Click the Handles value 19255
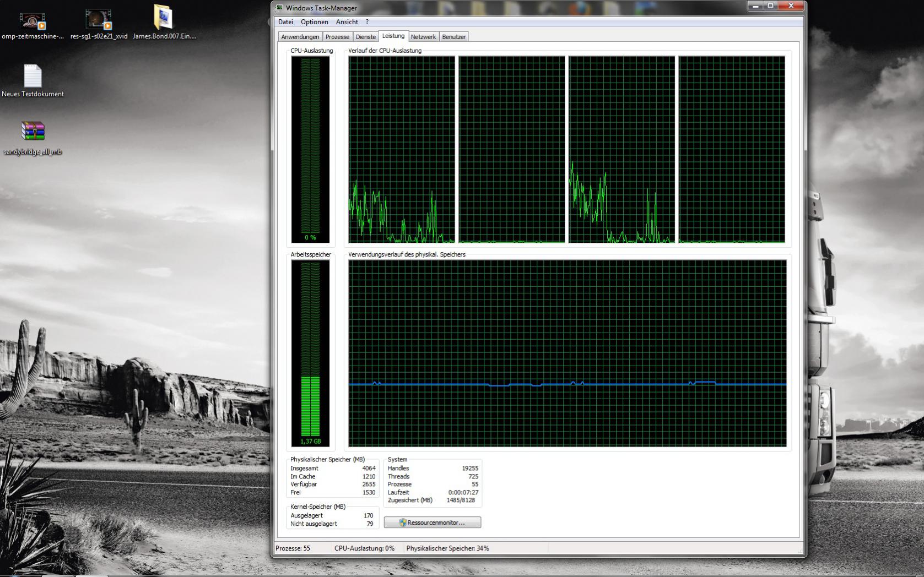This screenshot has width=924, height=577. (x=470, y=469)
